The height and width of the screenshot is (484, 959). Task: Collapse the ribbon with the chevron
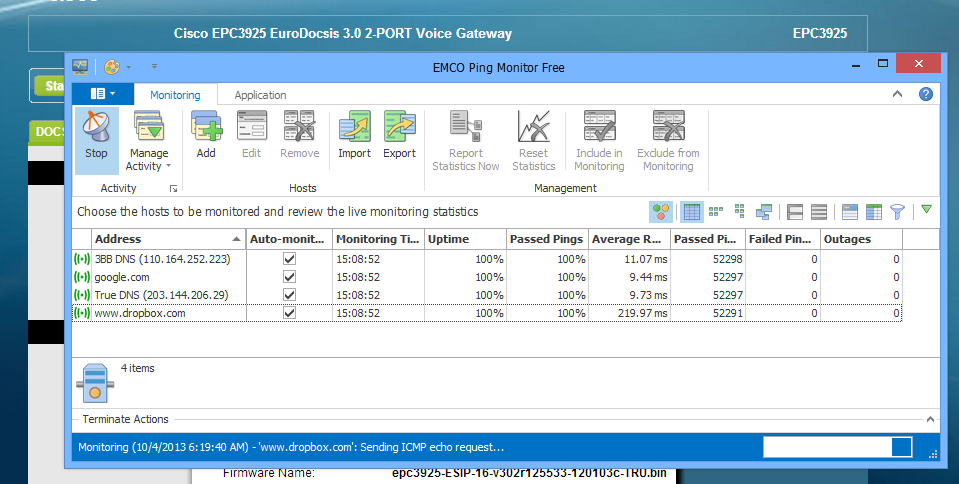click(x=897, y=94)
